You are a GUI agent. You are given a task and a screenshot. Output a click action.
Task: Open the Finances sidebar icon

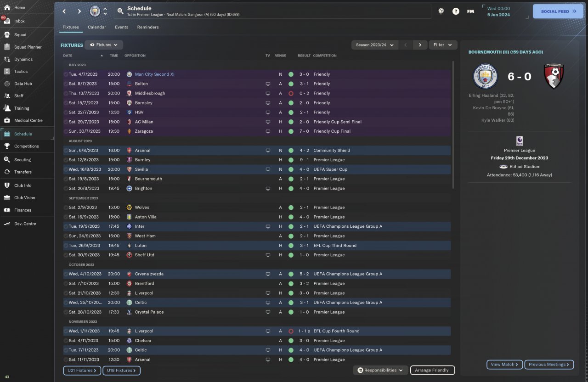pos(7,210)
